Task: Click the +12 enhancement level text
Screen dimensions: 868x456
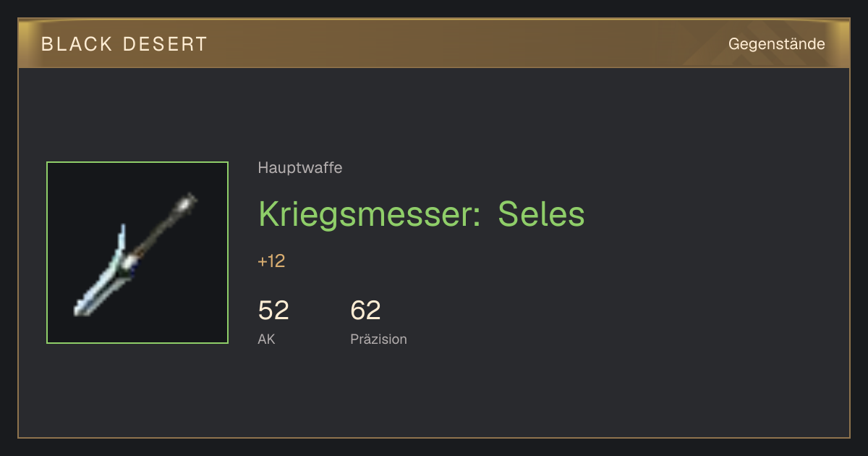Action: coord(271,261)
